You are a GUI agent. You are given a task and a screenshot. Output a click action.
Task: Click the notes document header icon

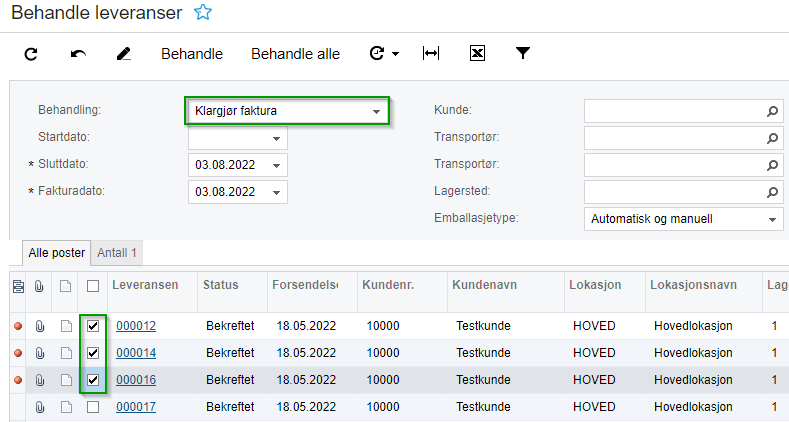[65, 286]
